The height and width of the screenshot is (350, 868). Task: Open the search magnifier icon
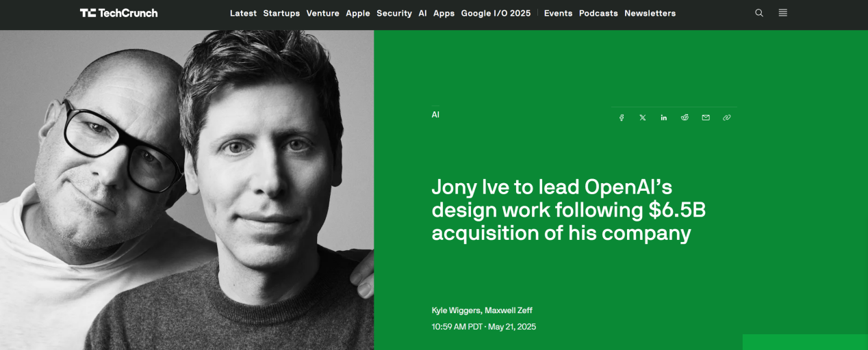tap(758, 13)
